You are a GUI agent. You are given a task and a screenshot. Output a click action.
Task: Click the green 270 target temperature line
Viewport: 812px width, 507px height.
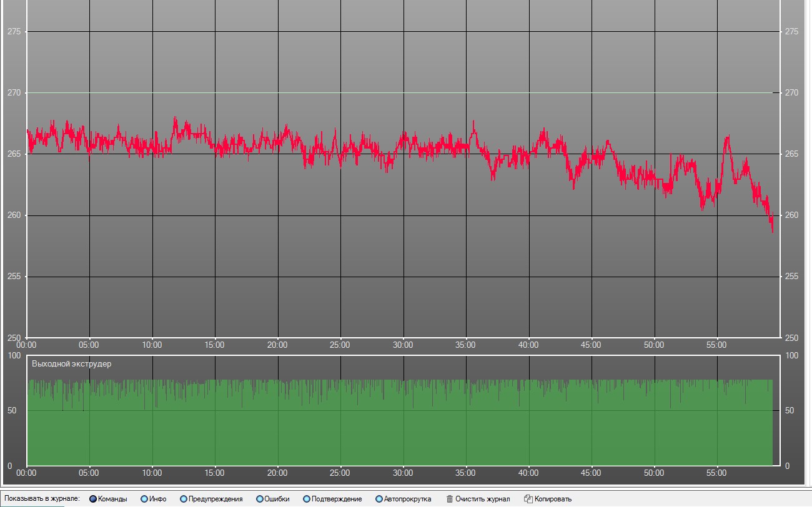pos(400,93)
